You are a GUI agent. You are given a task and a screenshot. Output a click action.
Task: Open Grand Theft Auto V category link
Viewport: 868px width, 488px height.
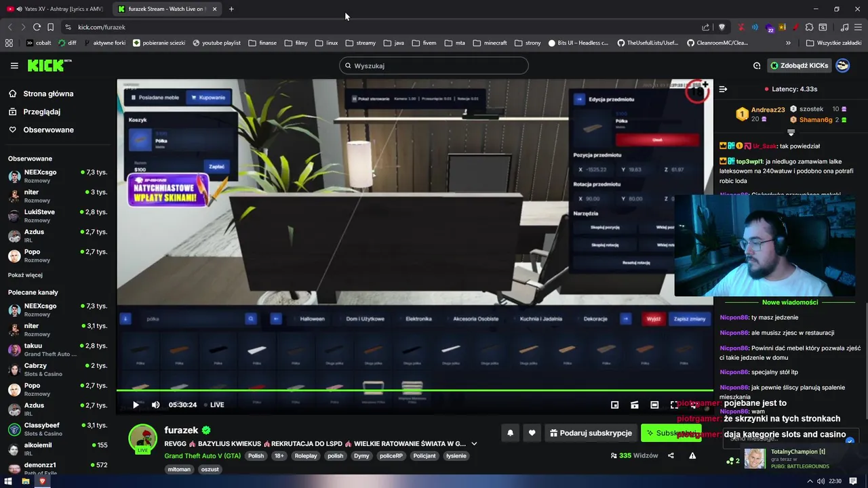[x=202, y=455]
